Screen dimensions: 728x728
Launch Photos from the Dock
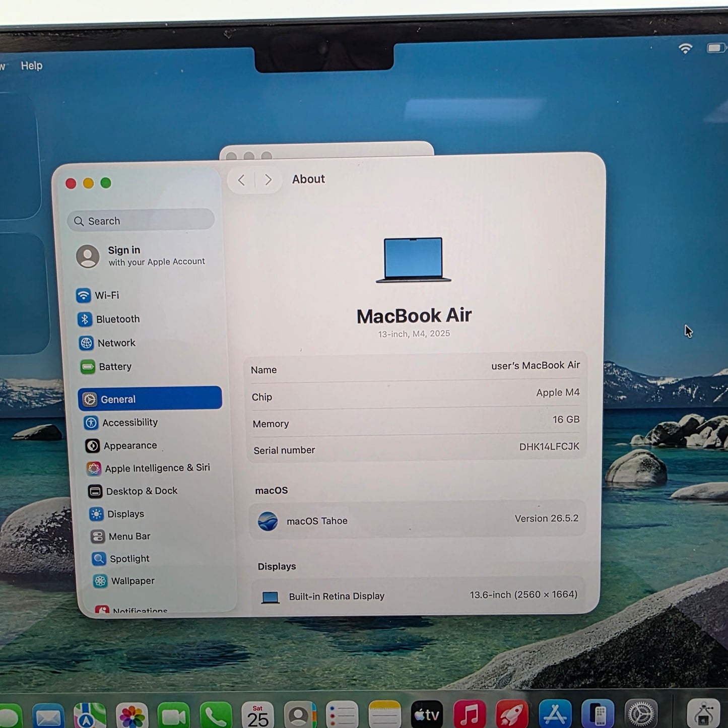pos(132,715)
